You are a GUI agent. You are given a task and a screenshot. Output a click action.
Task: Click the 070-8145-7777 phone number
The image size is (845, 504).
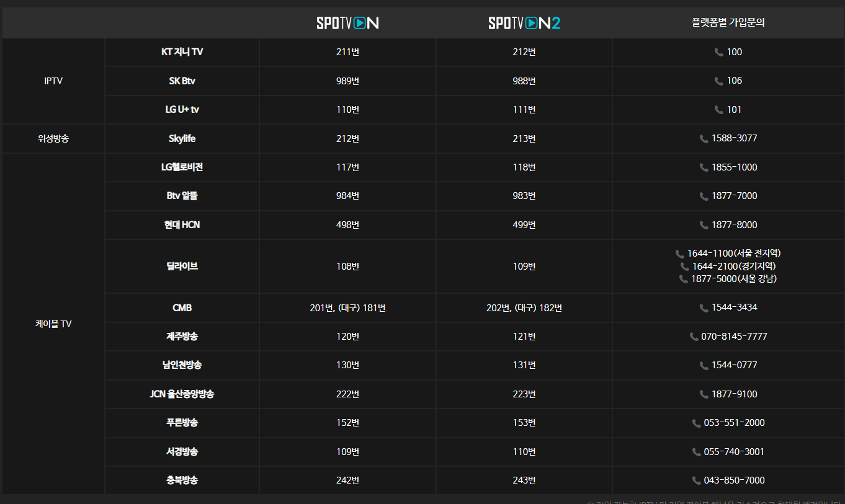click(735, 337)
